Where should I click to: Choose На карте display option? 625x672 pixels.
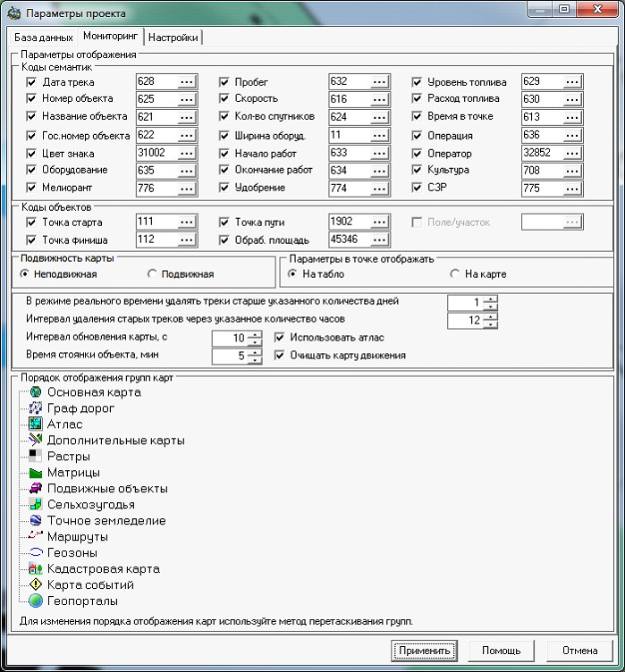[x=454, y=274]
